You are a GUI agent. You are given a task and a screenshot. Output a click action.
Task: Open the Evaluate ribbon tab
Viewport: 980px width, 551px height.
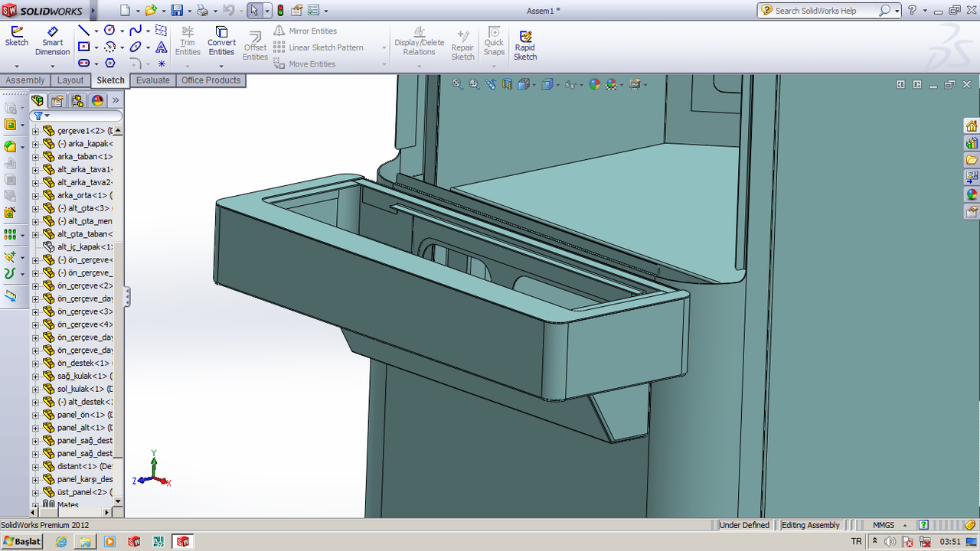pos(153,80)
